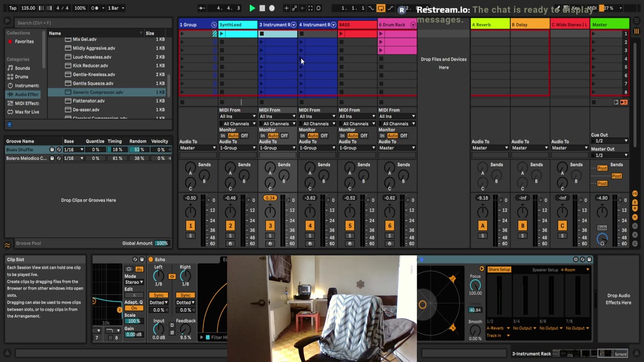Click the MIDI arrangement overdub plus icon

[286, 8]
